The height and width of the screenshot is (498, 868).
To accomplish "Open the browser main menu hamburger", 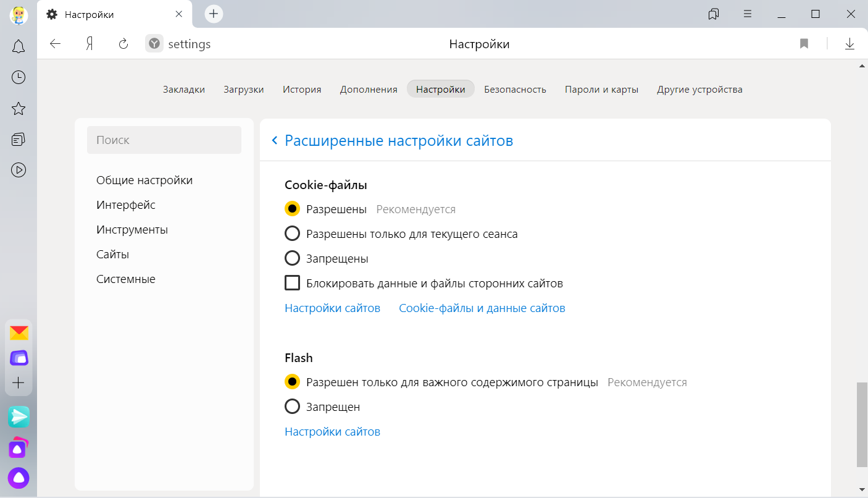I will pos(748,14).
